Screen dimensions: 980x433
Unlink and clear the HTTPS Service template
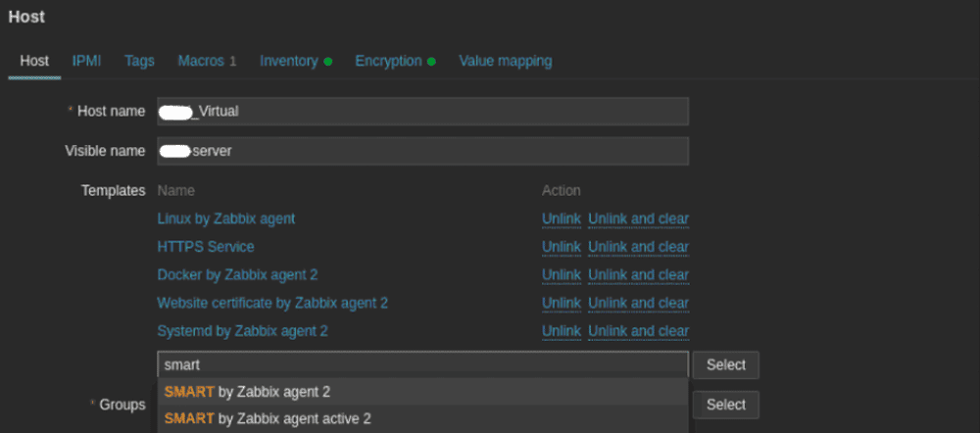pyautogui.click(x=638, y=247)
